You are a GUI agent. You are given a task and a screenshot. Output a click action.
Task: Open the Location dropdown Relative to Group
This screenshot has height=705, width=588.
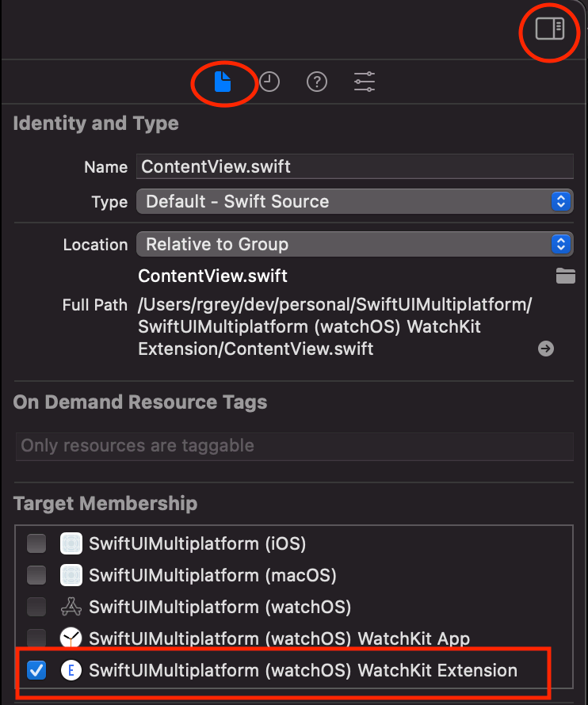click(354, 244)
